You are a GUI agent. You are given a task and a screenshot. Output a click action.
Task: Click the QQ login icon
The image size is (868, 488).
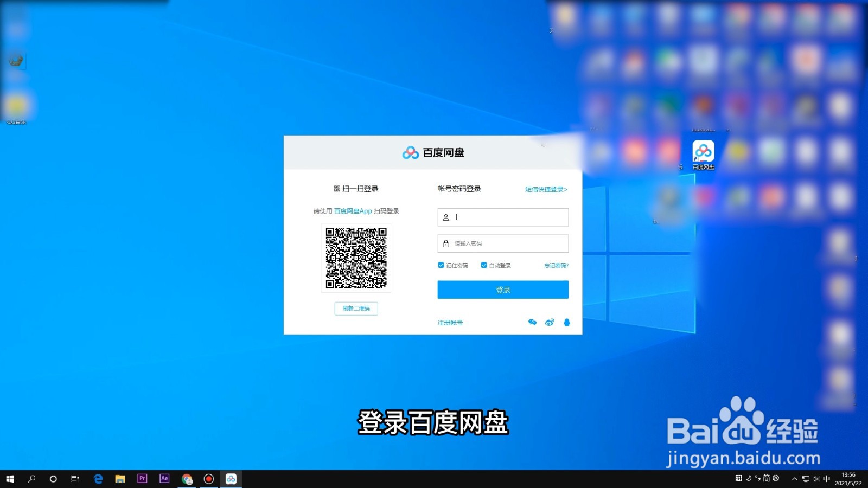pos(567,322)
